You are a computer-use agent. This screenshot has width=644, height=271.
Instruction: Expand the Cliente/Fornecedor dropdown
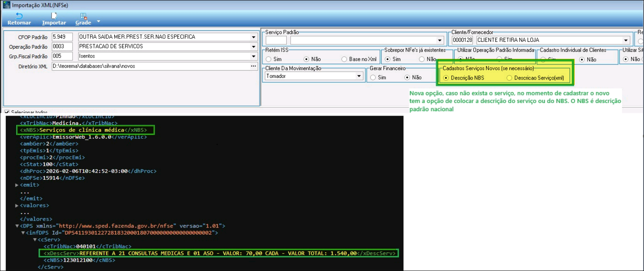click(626, 40)
